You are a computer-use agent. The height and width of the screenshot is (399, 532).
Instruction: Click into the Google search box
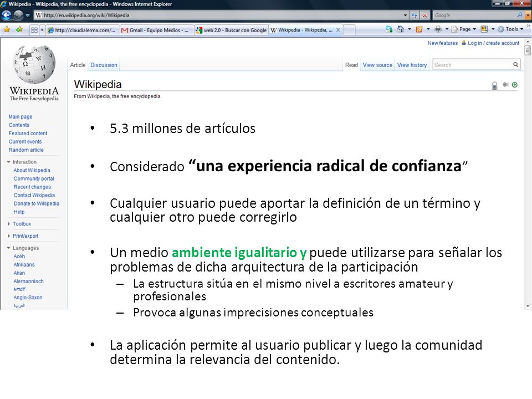coord(474,16)
